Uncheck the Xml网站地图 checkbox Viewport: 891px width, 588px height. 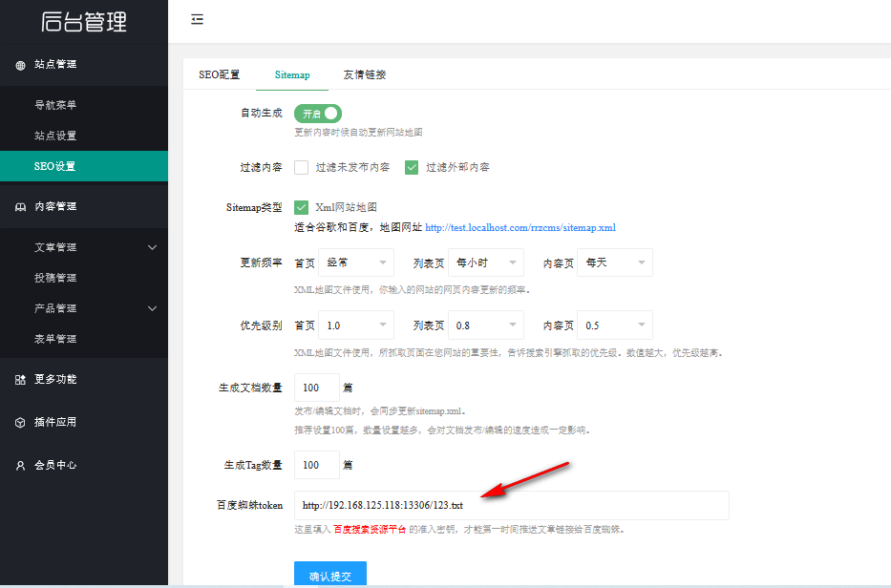pyautogui.click(x=301, y=207)
